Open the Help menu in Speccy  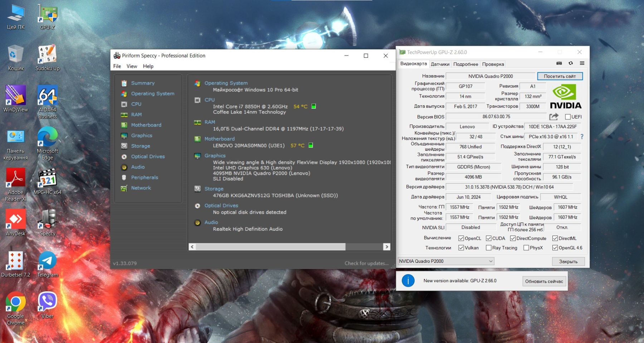[148, 66]
